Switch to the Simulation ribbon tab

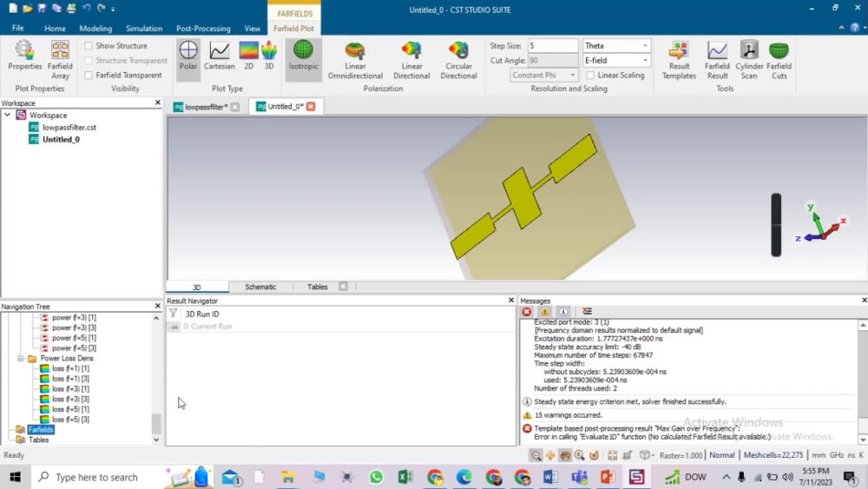[x=144, y=29]
